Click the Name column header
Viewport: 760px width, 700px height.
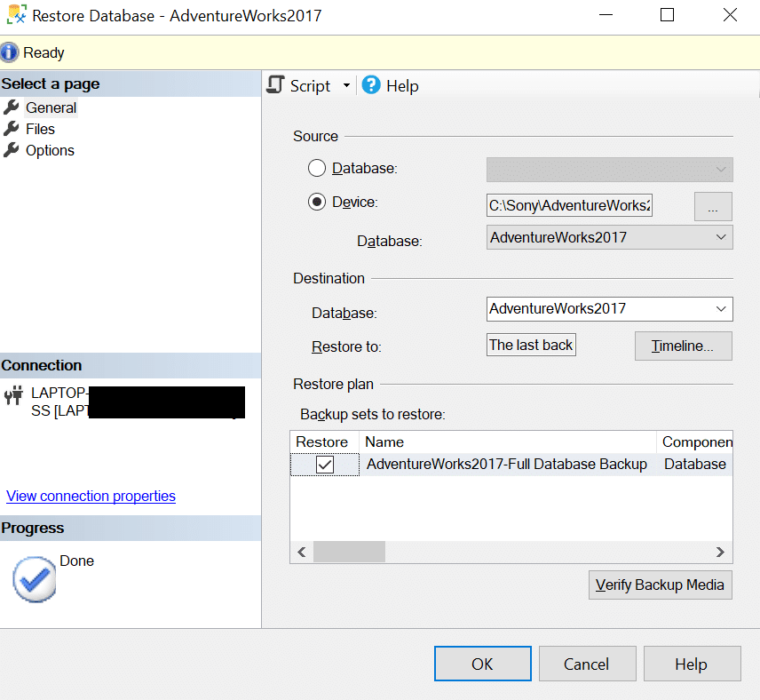coord(508,441)
